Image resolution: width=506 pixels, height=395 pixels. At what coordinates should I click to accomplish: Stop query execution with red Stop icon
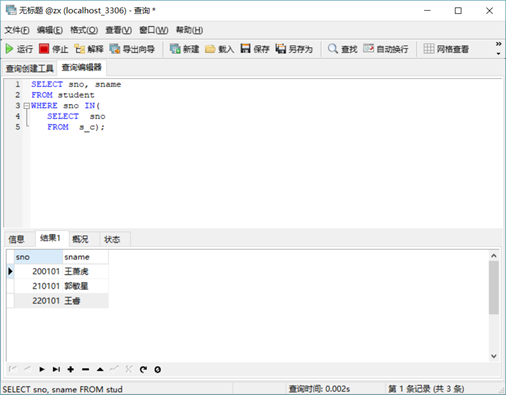[53, 49]
